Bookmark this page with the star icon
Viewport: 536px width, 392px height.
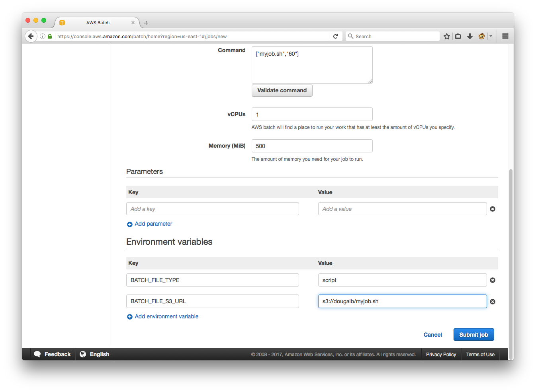(x=447, y=36)
